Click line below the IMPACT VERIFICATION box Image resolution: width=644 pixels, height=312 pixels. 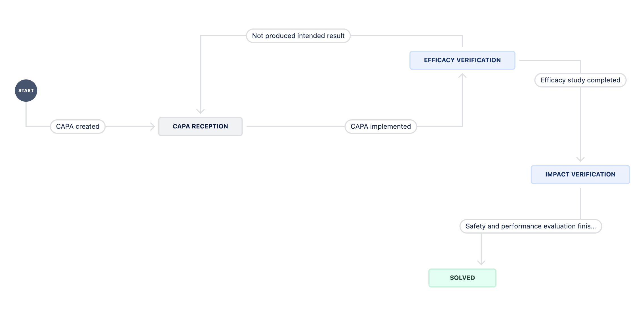click(580, 203)
